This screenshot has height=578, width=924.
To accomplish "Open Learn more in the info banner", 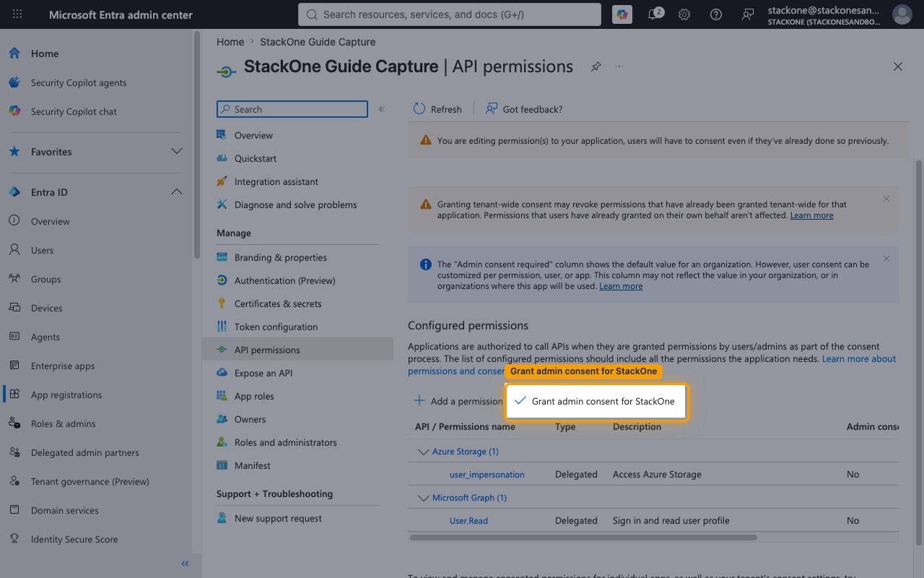I will 621,286.
